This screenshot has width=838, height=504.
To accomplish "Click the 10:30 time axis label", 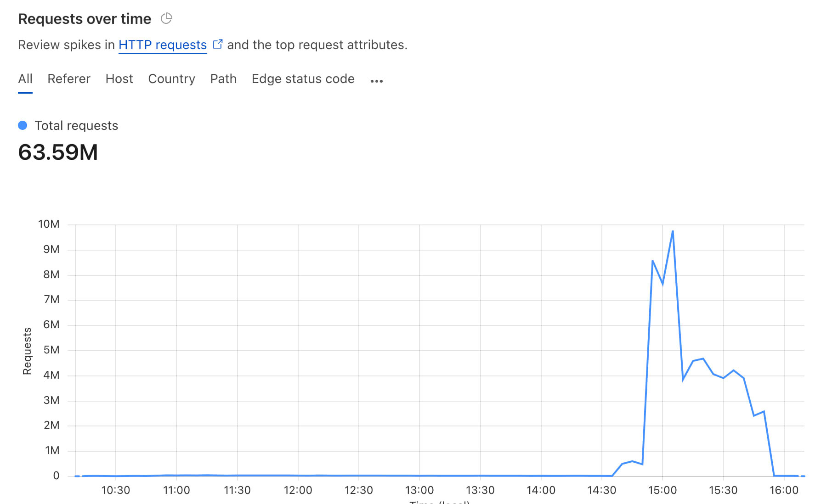I will (x=116, y=490).
